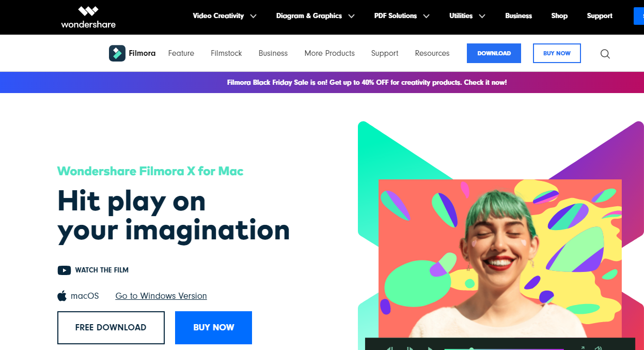Click the Apple macOS icon
This screenshot has height=350, width=644.
[62, 296]
